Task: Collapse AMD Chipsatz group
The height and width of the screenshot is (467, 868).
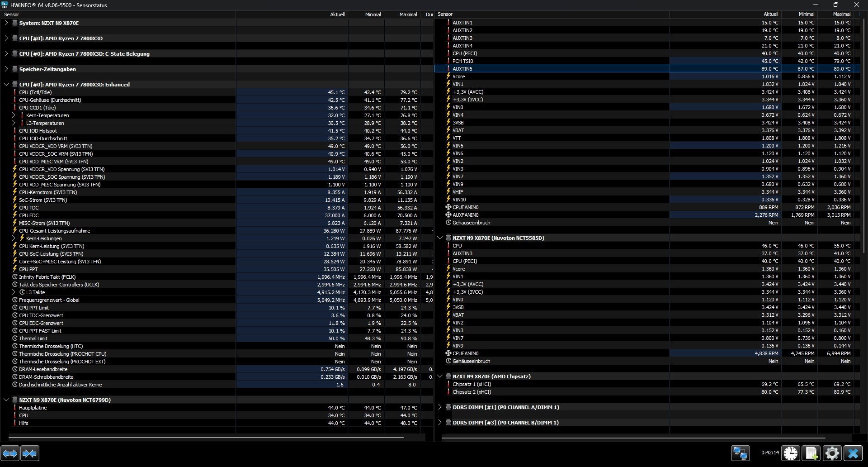Action: [440, 376]
